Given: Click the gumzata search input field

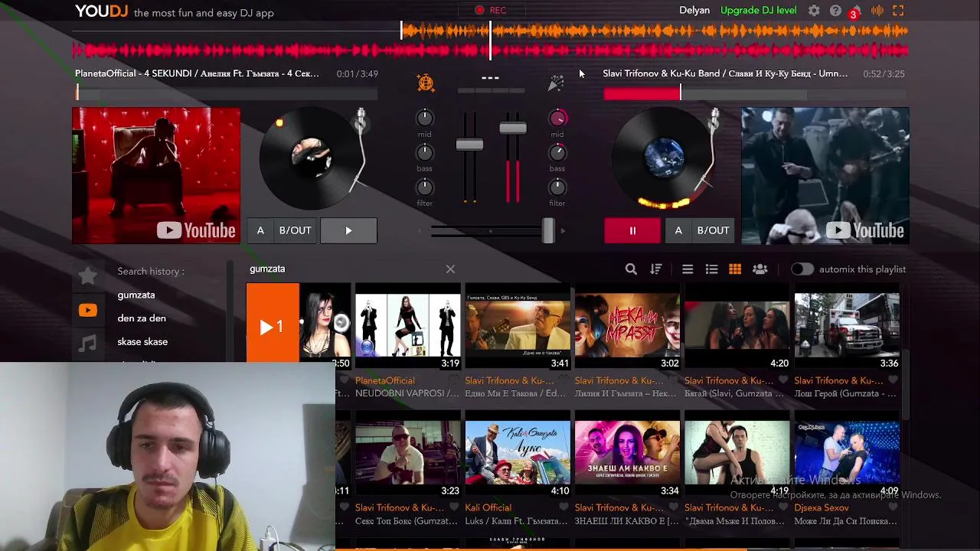Looking at the screenshot, I should point(345,269).
